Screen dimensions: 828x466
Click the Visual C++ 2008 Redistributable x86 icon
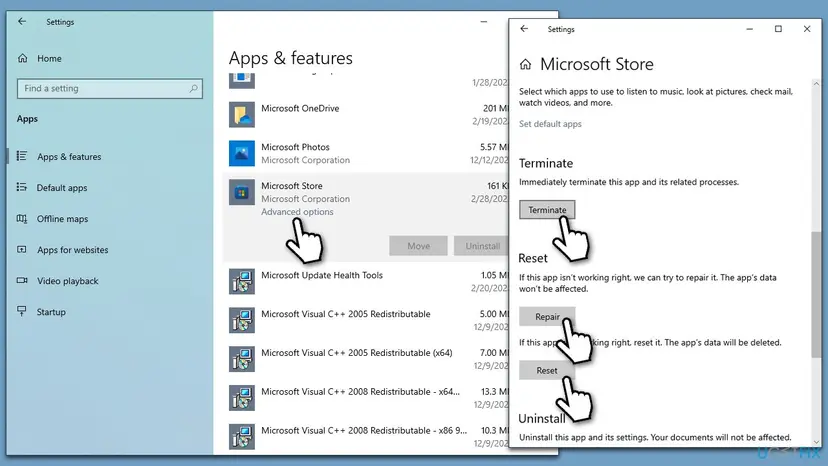(x=242, y=437)
